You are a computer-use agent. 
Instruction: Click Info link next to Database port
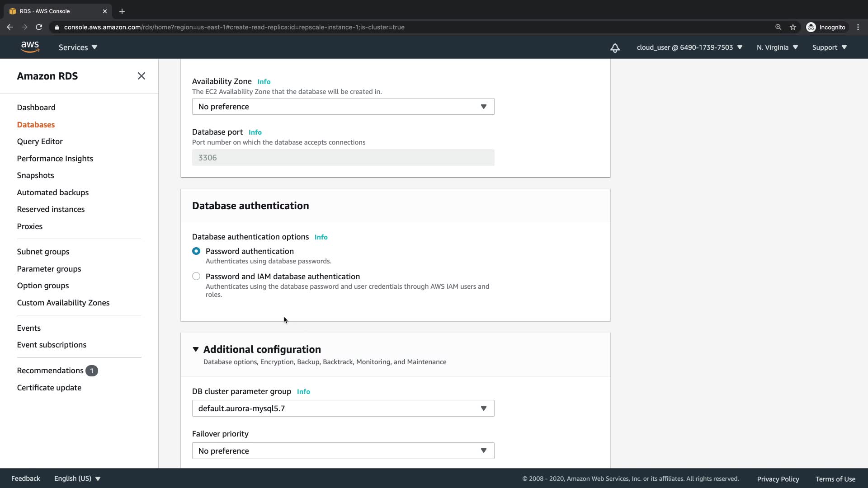point(255,132)
